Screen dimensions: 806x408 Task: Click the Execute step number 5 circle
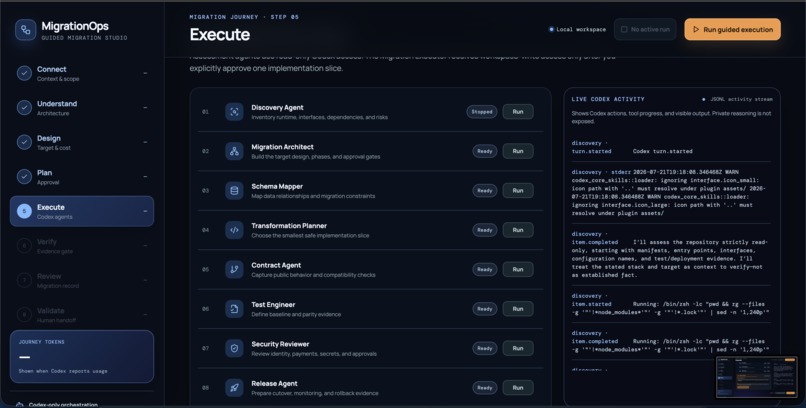tap(24, 211)
